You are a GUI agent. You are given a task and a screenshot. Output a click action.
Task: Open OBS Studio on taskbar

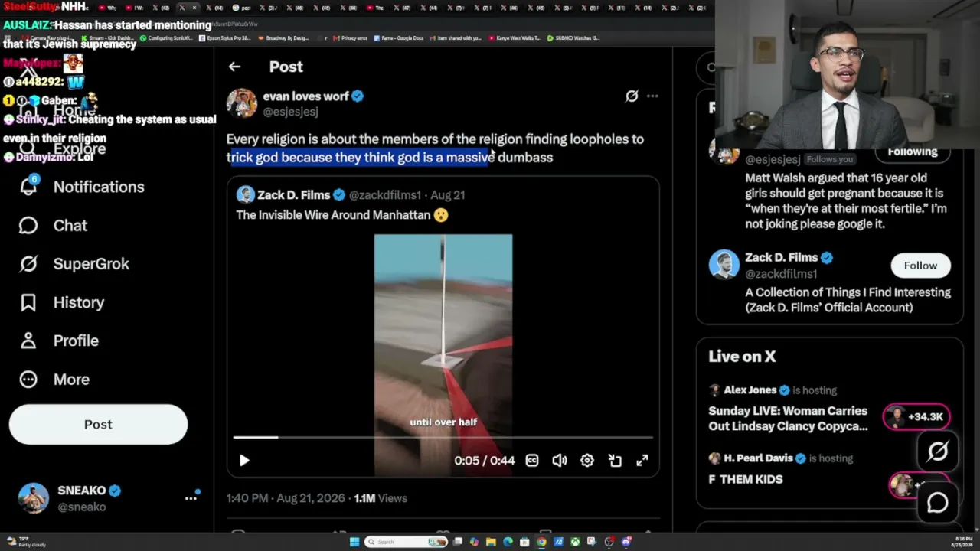pyautogui.click(x=609, y=542)
